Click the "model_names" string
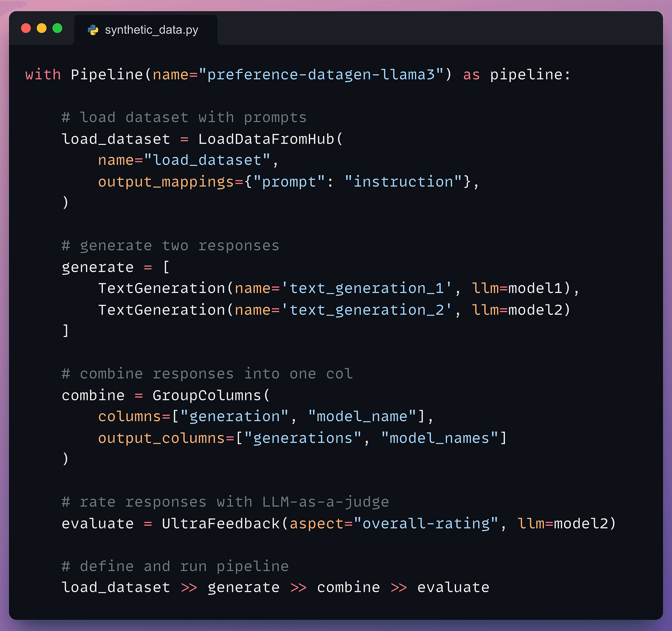The height and width of the screenshot is (631, 672). pyautogui.click(x=439, y=438)
